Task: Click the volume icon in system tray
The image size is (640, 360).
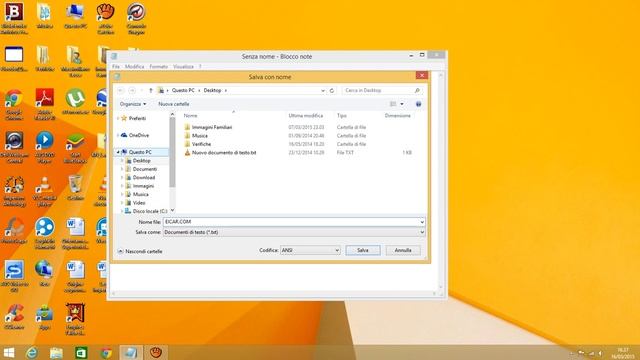Action: 600,353
